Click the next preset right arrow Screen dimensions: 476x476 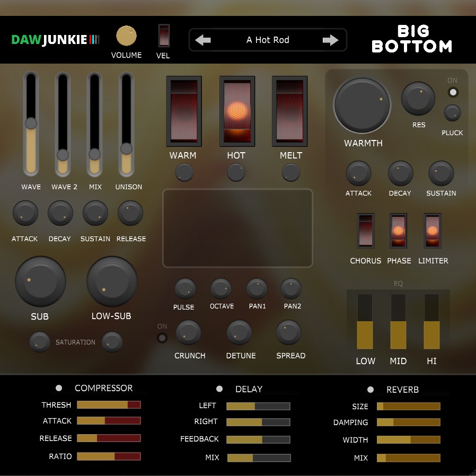(330, 40)
